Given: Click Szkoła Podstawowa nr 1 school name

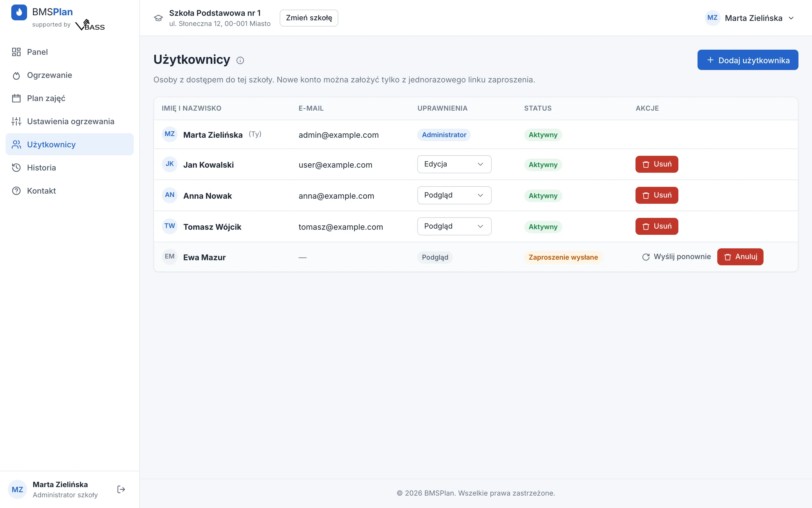Looking at the screenshot, I should pos(215,13).
